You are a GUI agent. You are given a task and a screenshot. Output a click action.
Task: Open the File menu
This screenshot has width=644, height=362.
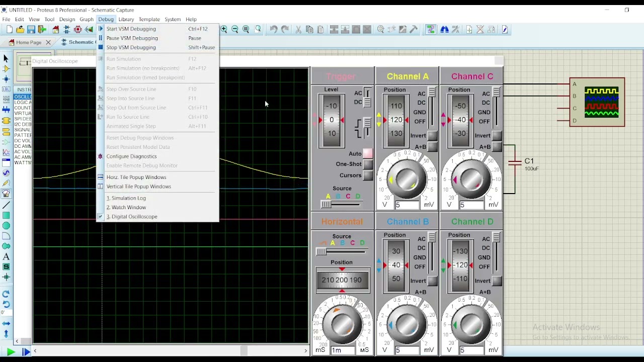(x=6, y=19)
